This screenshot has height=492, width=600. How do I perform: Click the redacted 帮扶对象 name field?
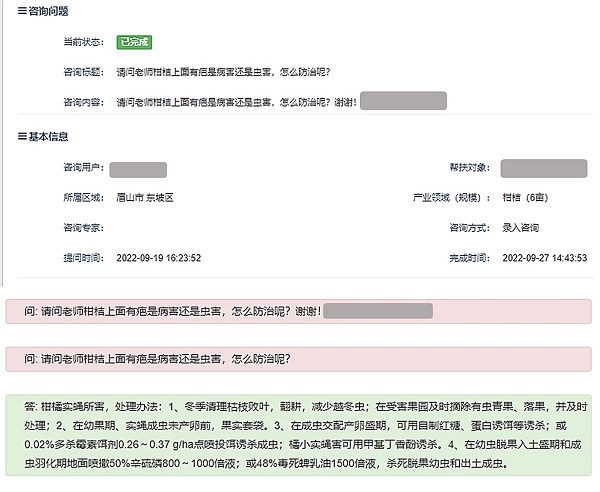543,169
